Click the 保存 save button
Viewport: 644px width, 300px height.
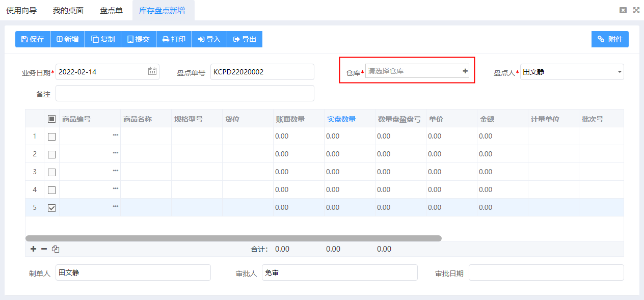tap(33, 39)
